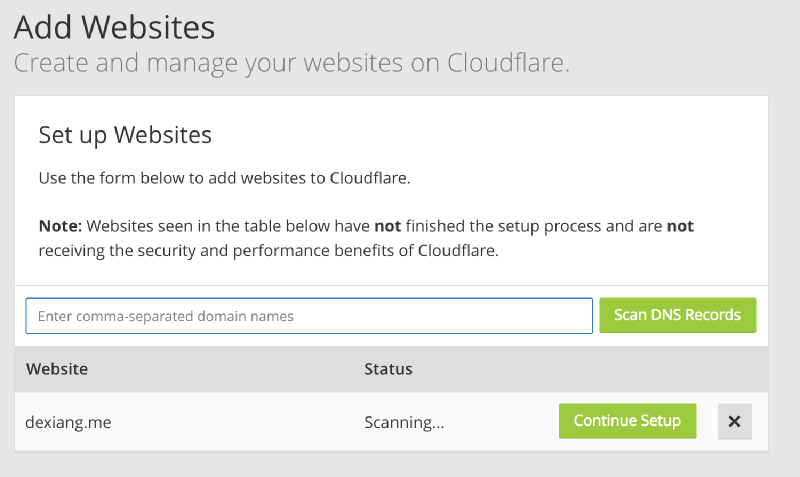800x477 pixels.
Task: Click the 'Use the form below' instruction line
Action: (x=224, y=179)
